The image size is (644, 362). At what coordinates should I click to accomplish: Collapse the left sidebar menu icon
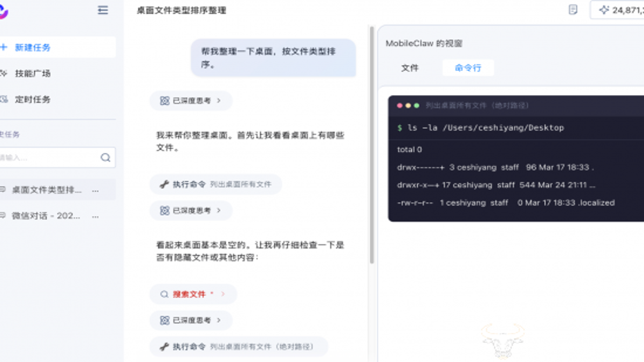click(x=103, y=10)
